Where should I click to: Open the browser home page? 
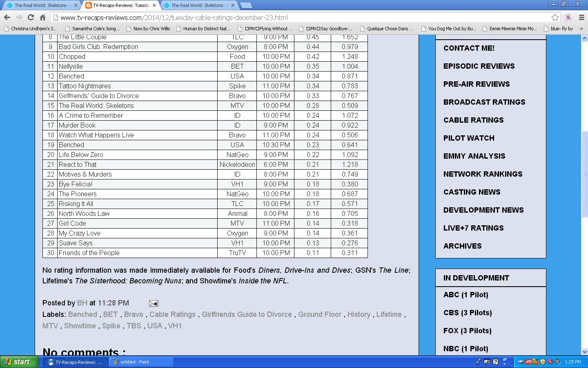pyautogui.click(x=42, y=18)
